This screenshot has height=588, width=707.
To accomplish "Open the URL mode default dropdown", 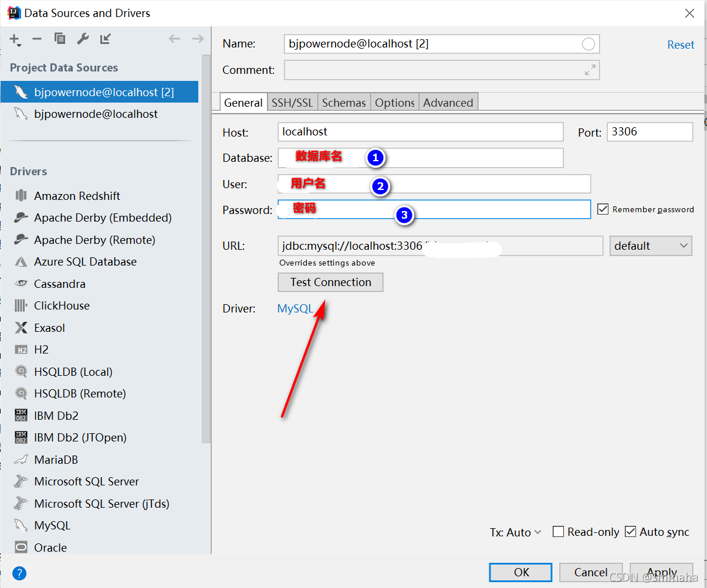I will [651, 246].
